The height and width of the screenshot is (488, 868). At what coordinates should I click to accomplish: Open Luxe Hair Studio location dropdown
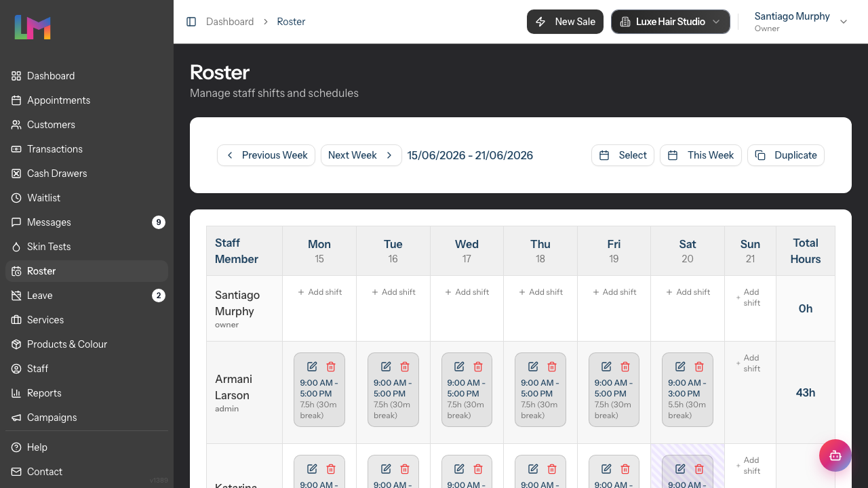point(670,22)
